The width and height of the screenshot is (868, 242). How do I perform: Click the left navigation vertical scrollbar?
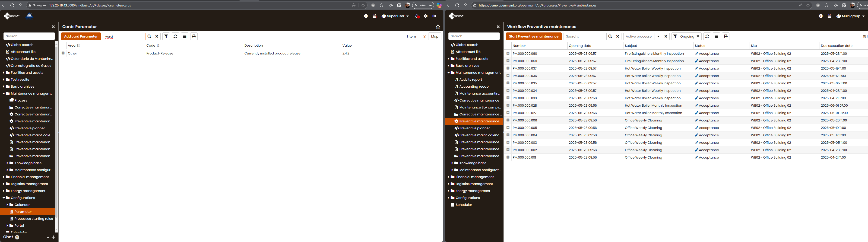point(56,135)
